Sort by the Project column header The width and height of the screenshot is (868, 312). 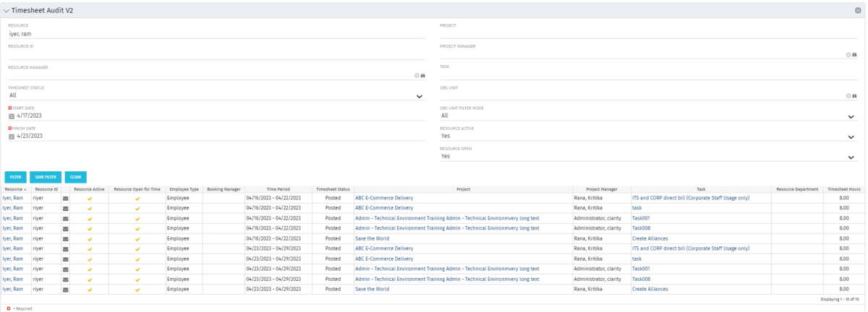tap(463, 188)
